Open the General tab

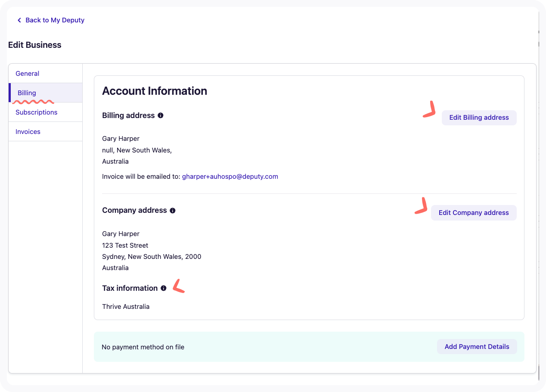click(46, 74)
